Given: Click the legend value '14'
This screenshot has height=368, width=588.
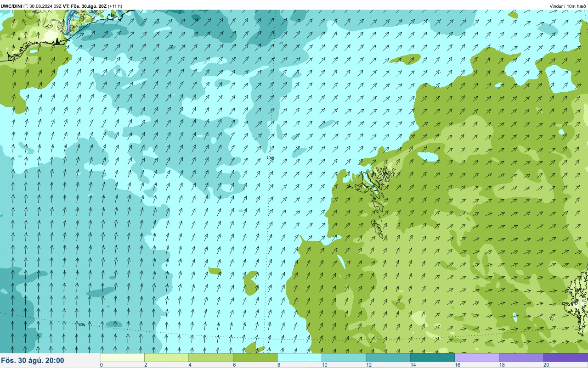Looking at the screenshot, I should 413,365.
